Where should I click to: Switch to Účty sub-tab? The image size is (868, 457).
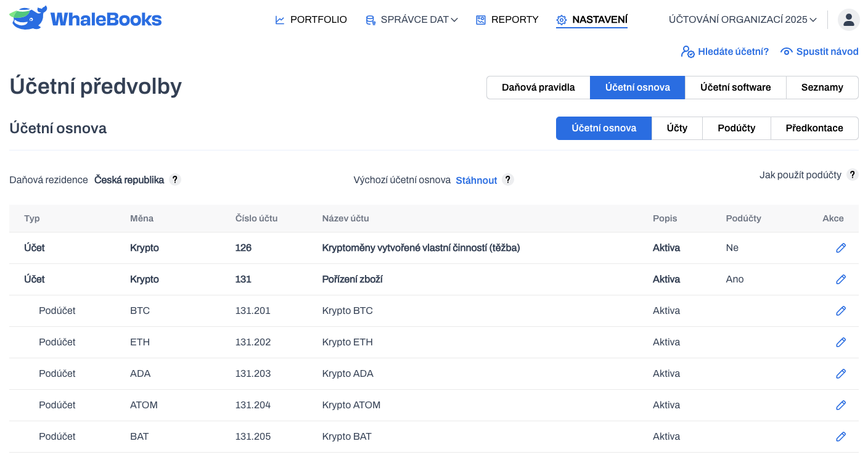click(677, 128)
